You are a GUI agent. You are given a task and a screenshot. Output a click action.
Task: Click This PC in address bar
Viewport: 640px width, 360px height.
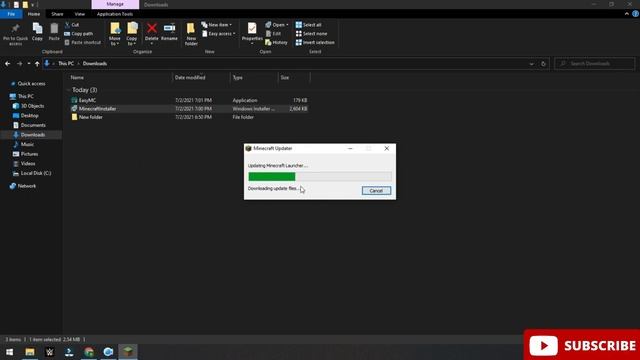[66, 64]
